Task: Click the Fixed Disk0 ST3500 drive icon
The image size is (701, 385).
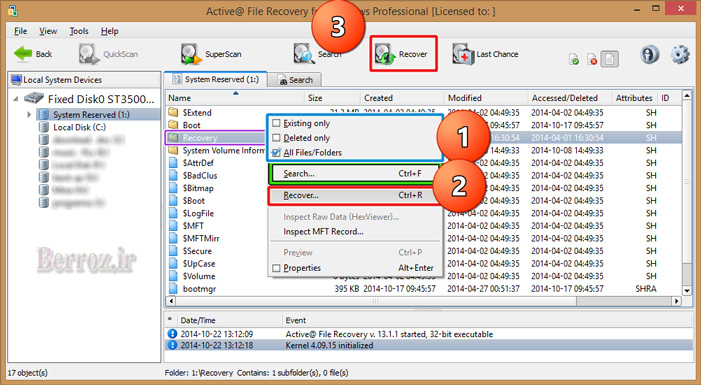Action: click(x=34, y=98)
